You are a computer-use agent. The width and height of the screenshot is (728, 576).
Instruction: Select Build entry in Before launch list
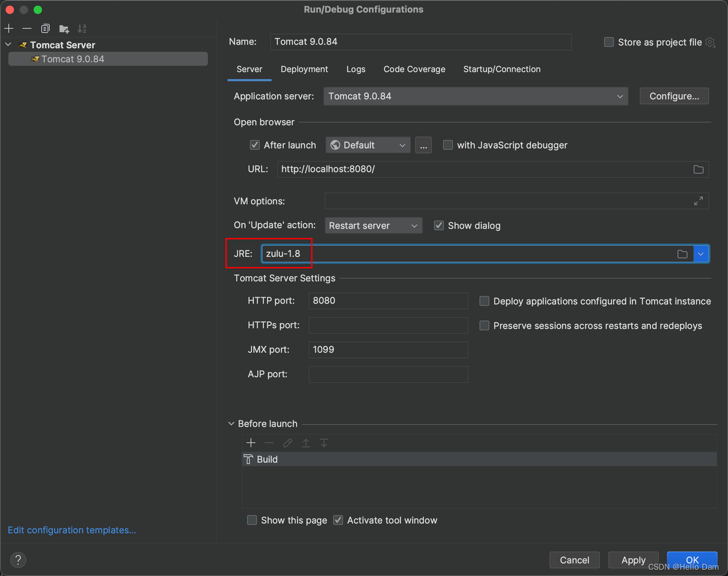[x=479, y=459]
